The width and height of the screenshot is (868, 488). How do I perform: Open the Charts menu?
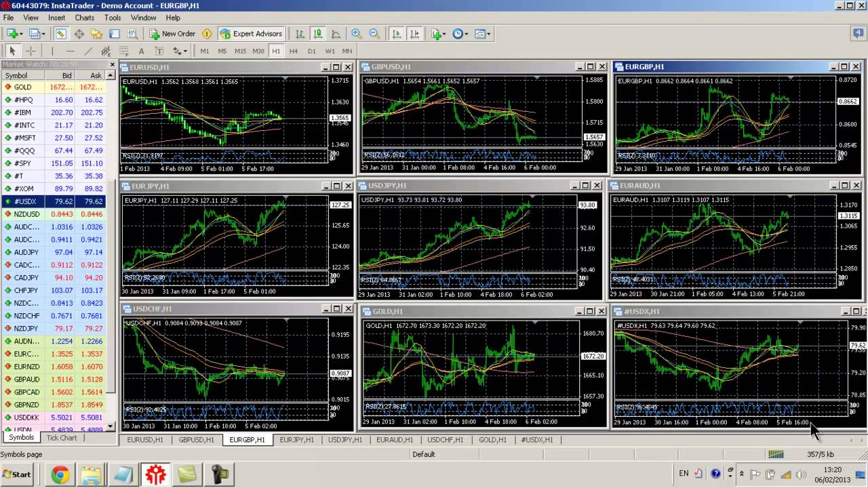point(85,18)
